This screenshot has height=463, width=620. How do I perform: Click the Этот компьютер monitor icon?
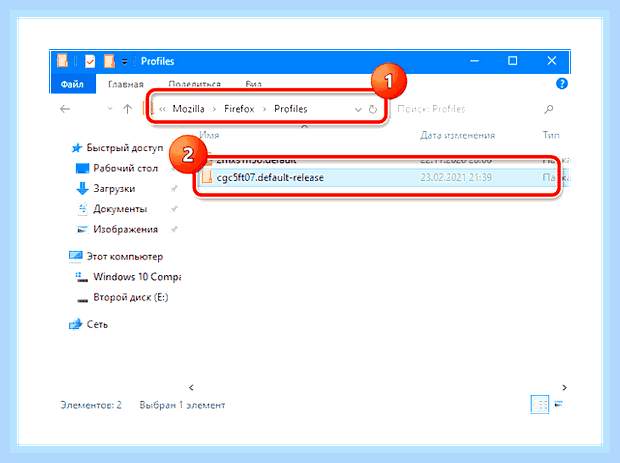(x=75, y=256)
